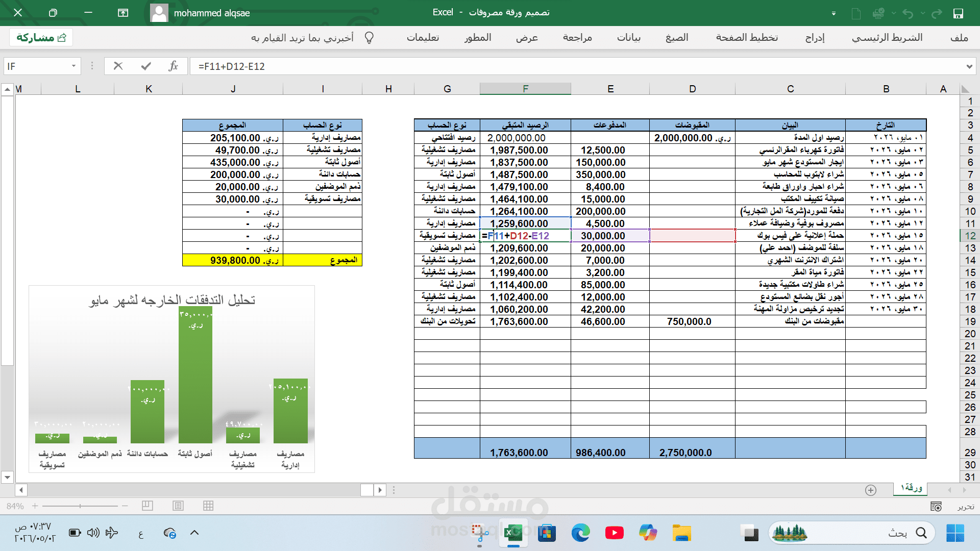Click the Name Box showing IF
The image size is (980, 551).
(36, 66)
